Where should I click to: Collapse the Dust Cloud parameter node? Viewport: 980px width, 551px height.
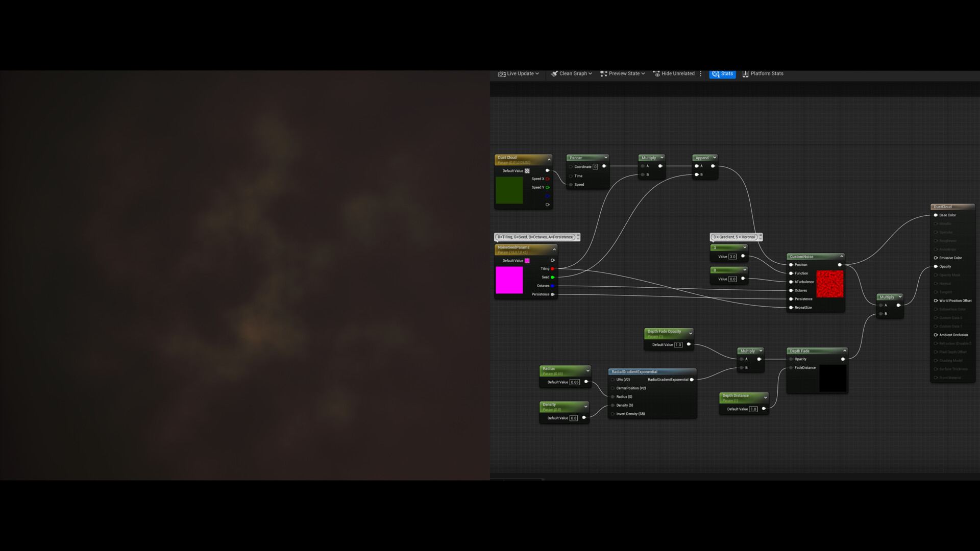(549, 160)
